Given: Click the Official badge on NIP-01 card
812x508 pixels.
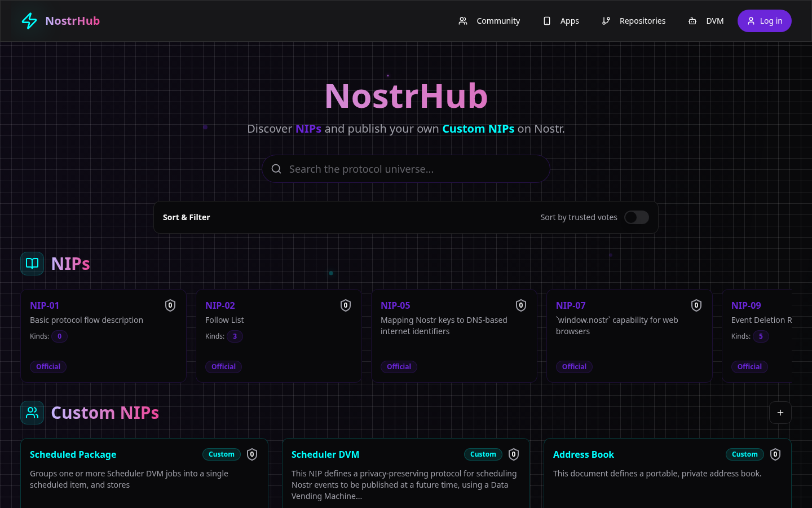Looking at the screenshot, I should pos(48,367).
